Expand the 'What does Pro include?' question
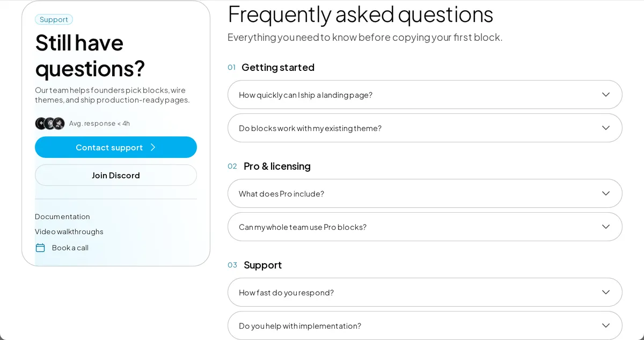 tap(425, 193)
